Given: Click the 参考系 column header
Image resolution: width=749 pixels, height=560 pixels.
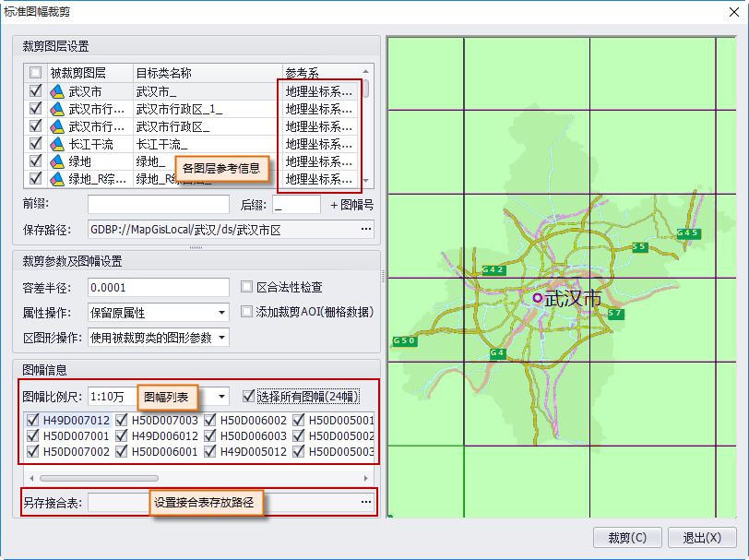Looking at the screenshot, I should [x=320, y=73].
